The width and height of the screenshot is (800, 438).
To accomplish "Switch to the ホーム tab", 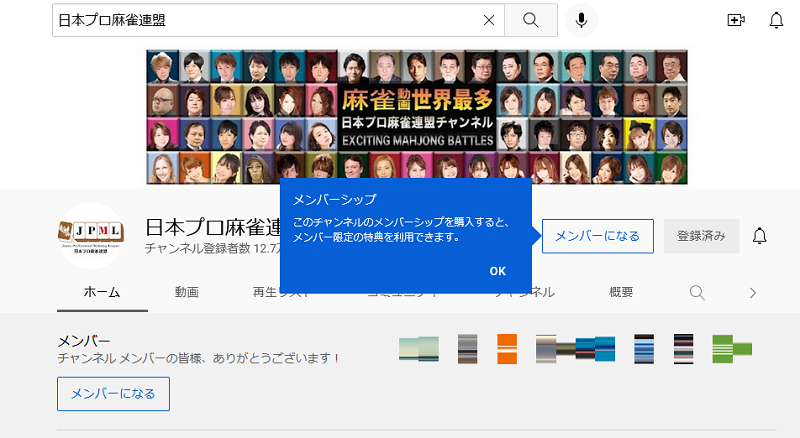I will point(102,292).
